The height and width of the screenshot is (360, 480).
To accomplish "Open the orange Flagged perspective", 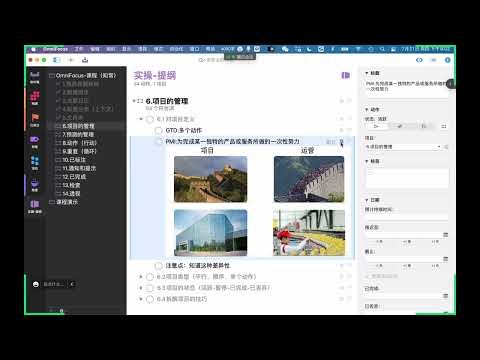I will pyautogui.click(x=35, y=120).
